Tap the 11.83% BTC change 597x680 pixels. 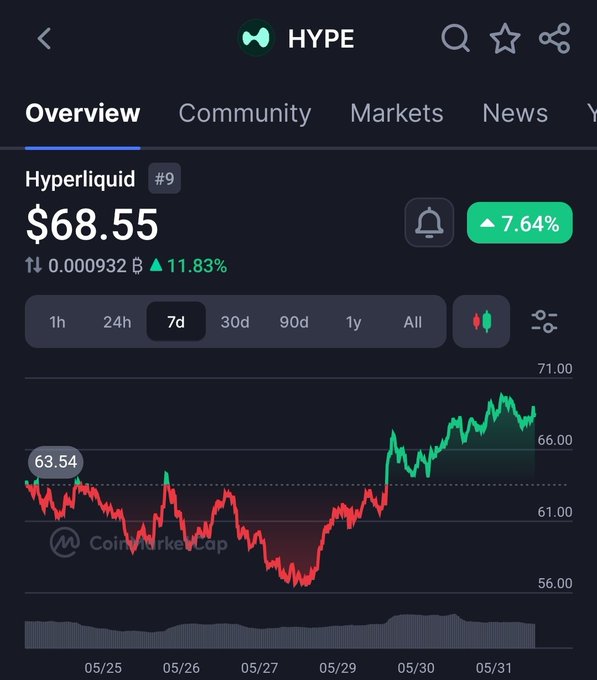tap(189, 265)
